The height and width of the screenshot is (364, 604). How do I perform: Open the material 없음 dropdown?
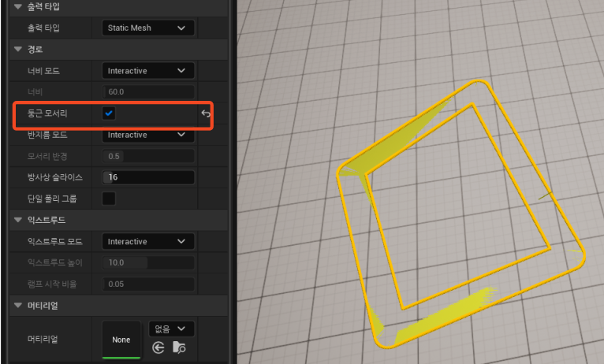171,329
